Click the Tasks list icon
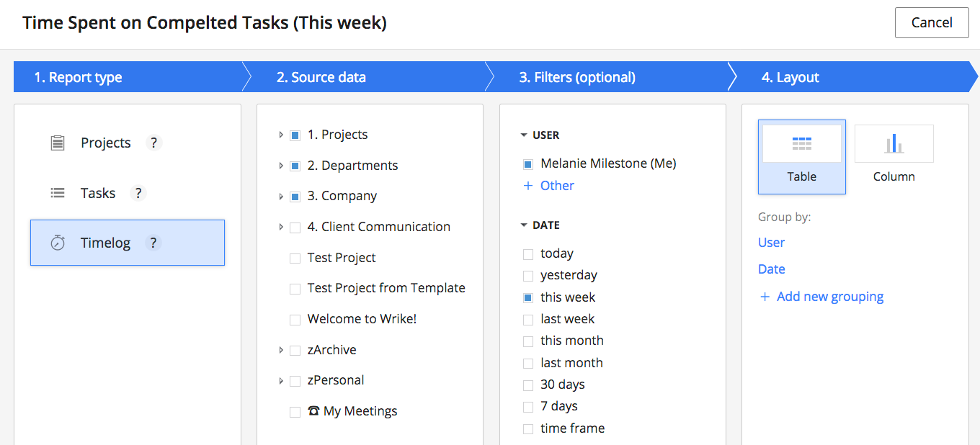 (58, 193)
